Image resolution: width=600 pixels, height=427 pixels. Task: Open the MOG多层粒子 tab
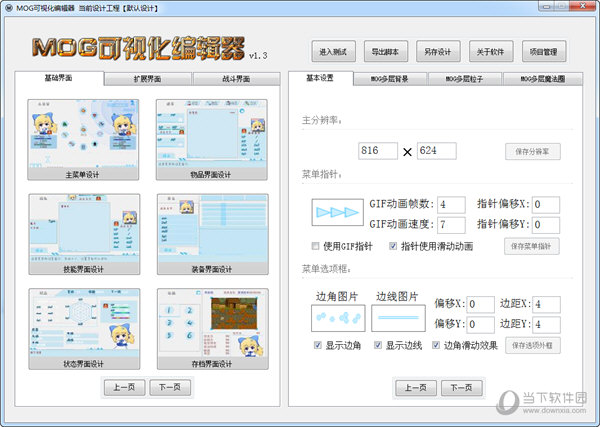[465, 79]
